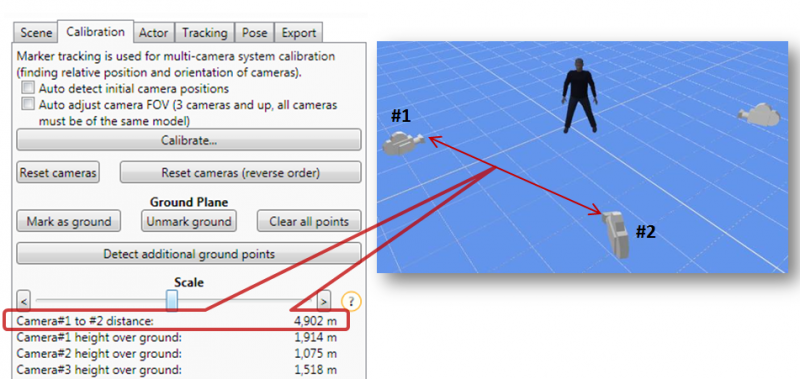Click the Calibrate... button
This screenshot has height=379, width=800.
tap(189, 140)
